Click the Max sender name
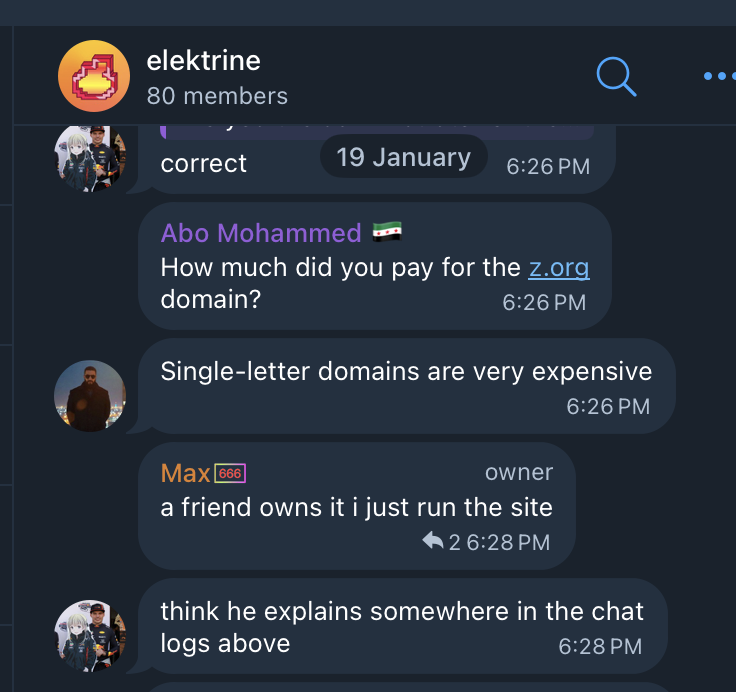 point(186,473)
